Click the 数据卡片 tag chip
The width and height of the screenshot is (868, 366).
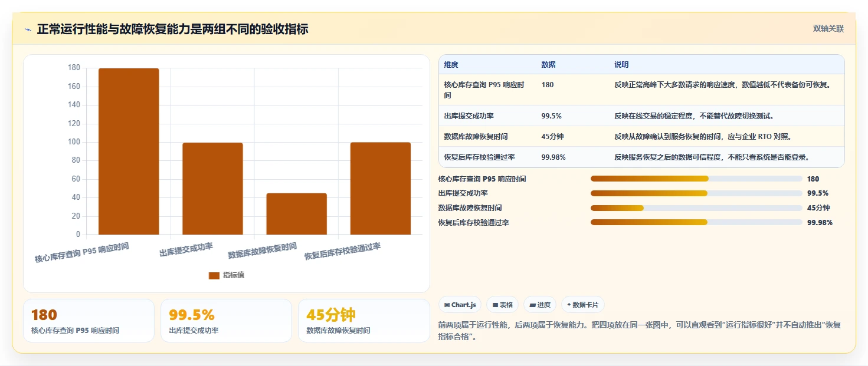[583, 305]
